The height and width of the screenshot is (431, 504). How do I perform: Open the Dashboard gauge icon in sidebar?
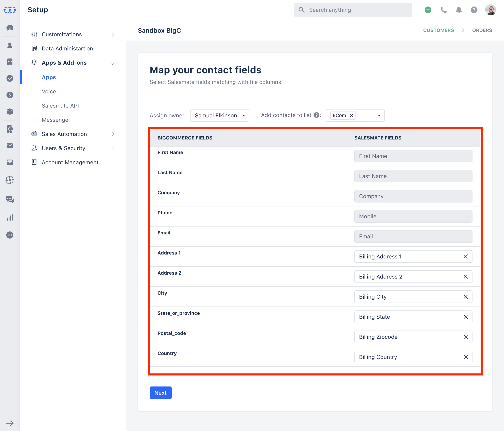[x=10, y=28]
